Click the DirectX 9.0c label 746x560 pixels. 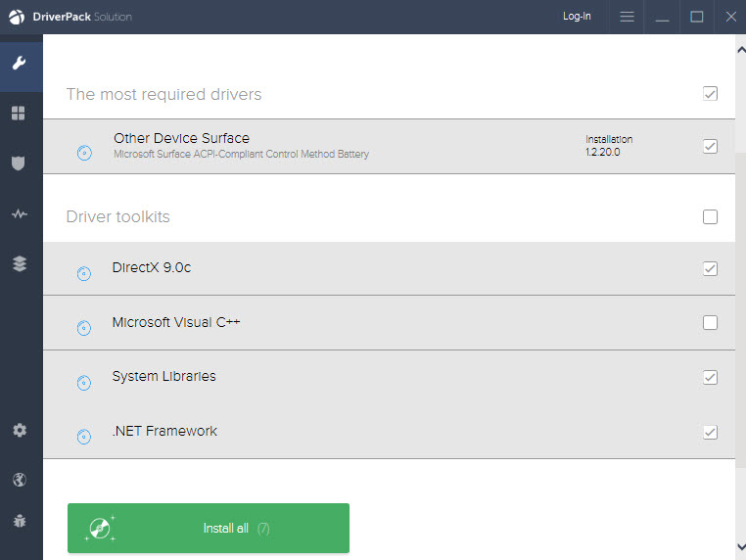pyautogui.click(x=152, y=267)
